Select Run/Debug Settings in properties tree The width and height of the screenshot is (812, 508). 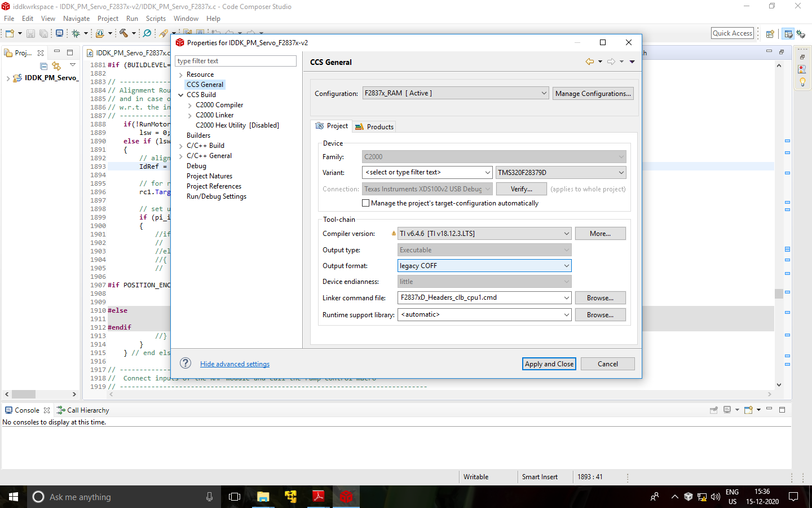coord(217,196)
